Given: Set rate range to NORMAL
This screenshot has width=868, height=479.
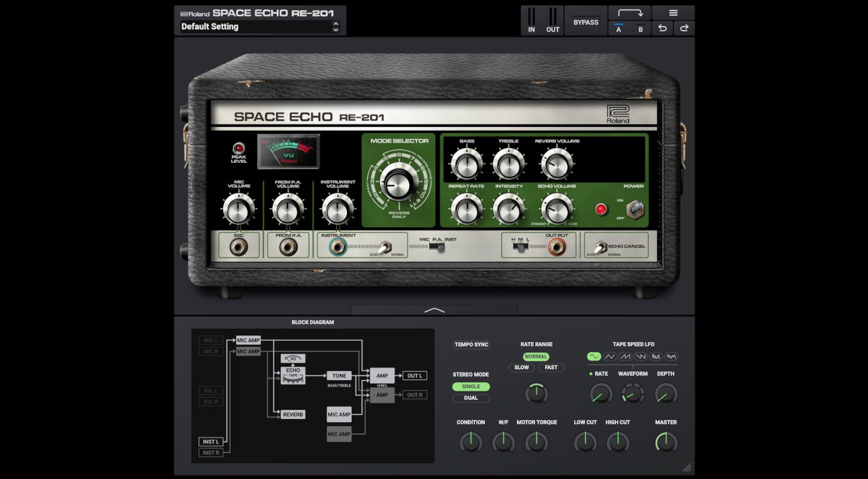Looking at the screenshot, I should (535, 357).
